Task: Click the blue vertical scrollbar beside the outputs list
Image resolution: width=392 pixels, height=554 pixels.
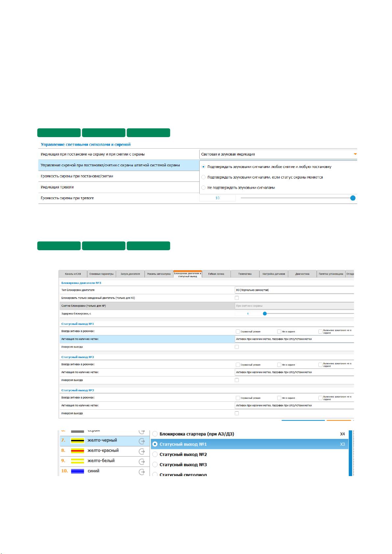Action: click(x=351, y=453)
